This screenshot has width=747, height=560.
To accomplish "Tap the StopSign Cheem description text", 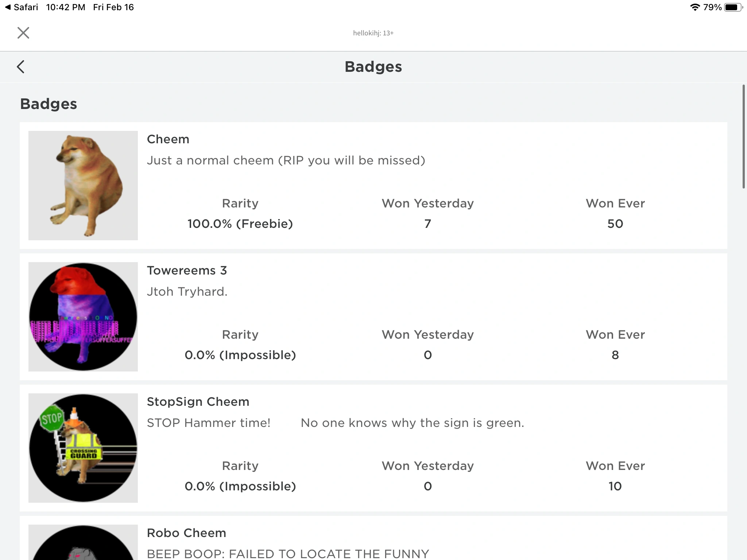I will (335, 423).
